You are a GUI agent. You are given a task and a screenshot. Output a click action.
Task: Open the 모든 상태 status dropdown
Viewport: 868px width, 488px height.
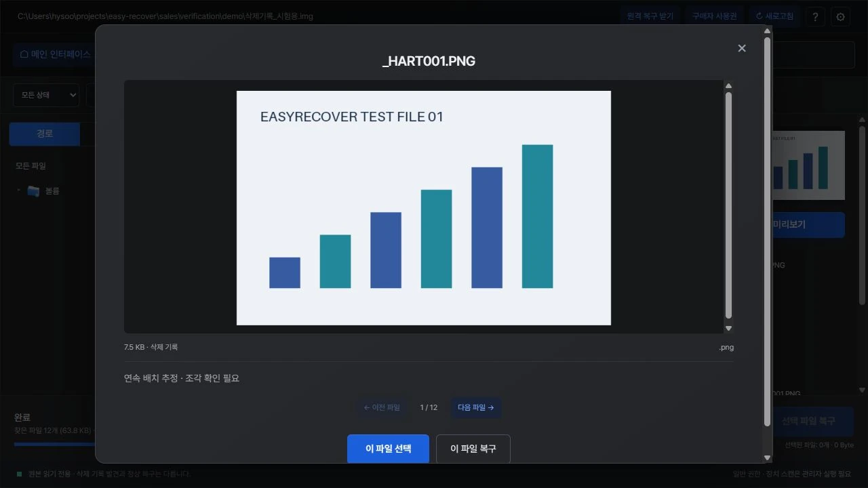click(x=46, y=95)
